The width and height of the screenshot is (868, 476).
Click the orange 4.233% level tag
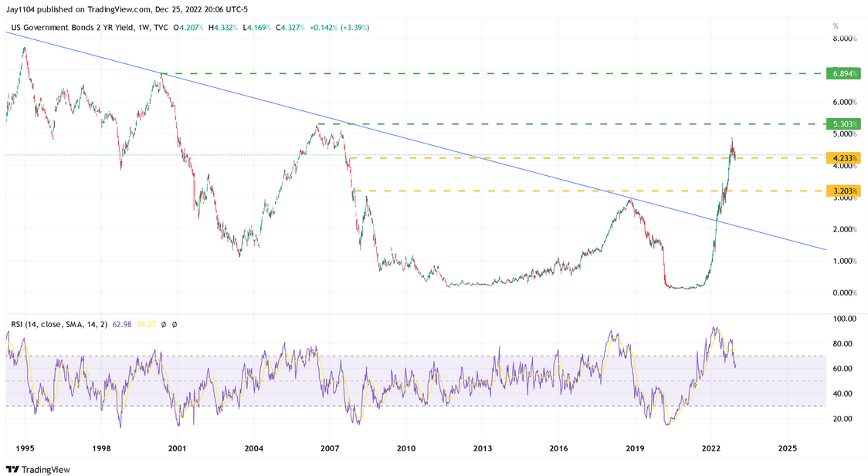click(x=845, y=159)
